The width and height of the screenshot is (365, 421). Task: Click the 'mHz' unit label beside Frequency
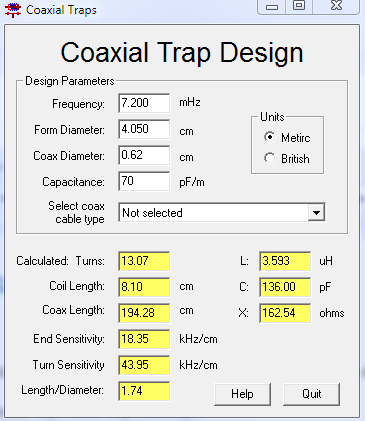pos(190,102)
